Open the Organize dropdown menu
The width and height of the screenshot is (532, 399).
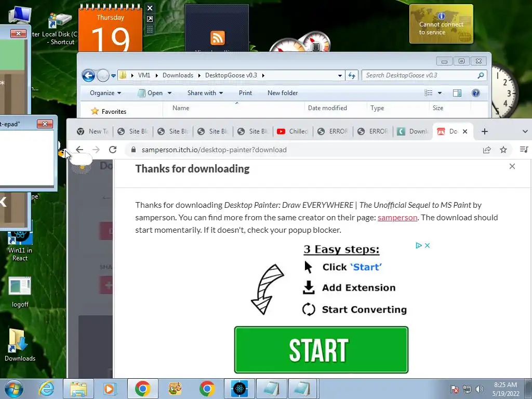pyautogui.click(x=105, y=93)
